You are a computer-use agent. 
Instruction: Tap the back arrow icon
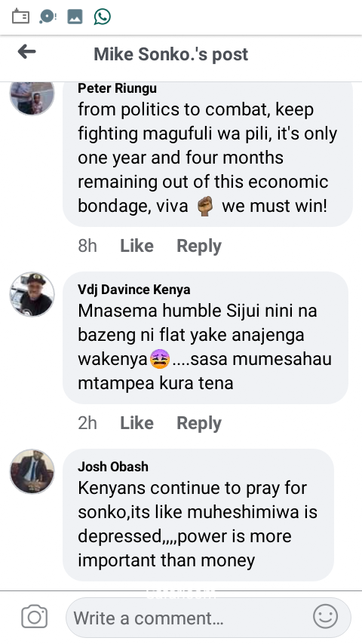click(26, 52)
